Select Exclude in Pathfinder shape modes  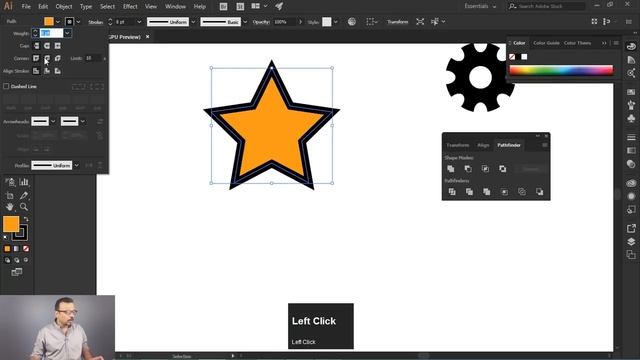click(502, 169)
